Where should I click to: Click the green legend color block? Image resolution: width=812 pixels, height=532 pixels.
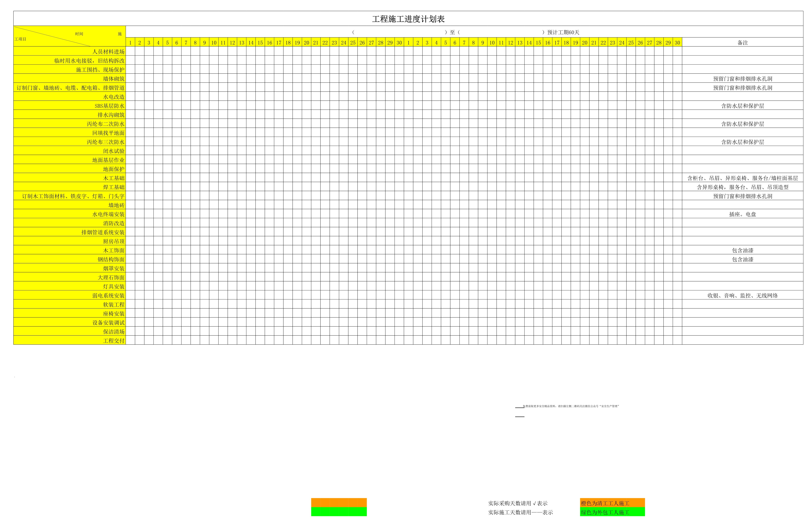[x=338, y=512]
